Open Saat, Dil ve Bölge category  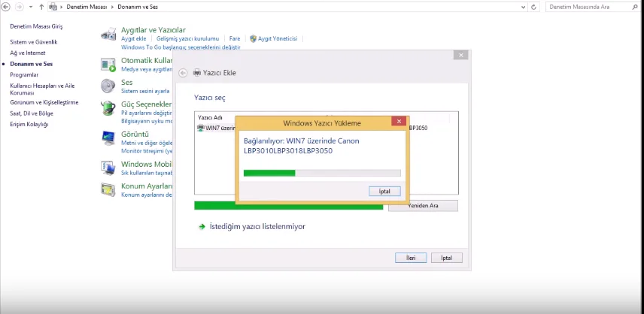pyautogui.click(x=32, y=113)
